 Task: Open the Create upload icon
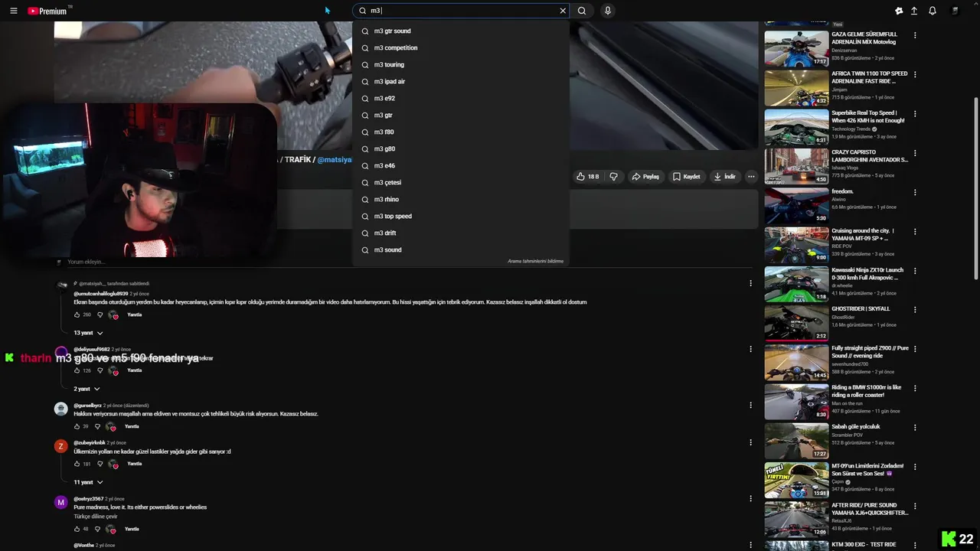pyautogui.click(x=914, y=11)
